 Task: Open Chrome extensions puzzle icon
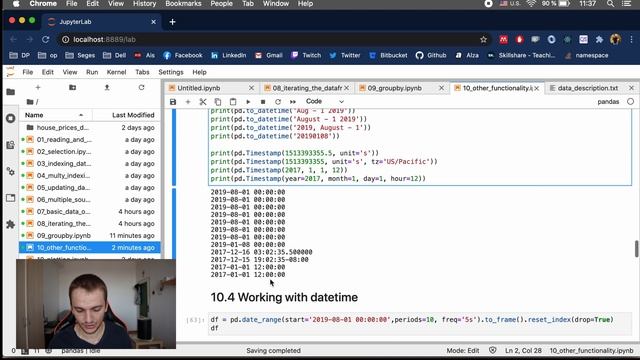[599, 40]
